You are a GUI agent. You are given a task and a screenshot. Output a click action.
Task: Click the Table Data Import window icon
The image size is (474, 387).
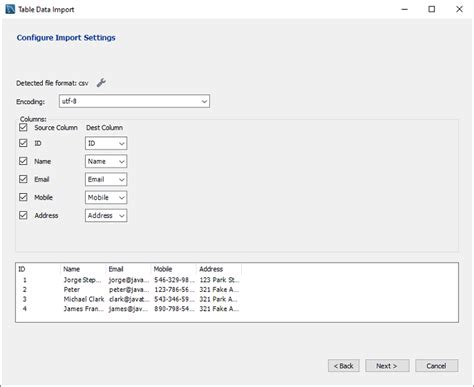pos(10,9)
